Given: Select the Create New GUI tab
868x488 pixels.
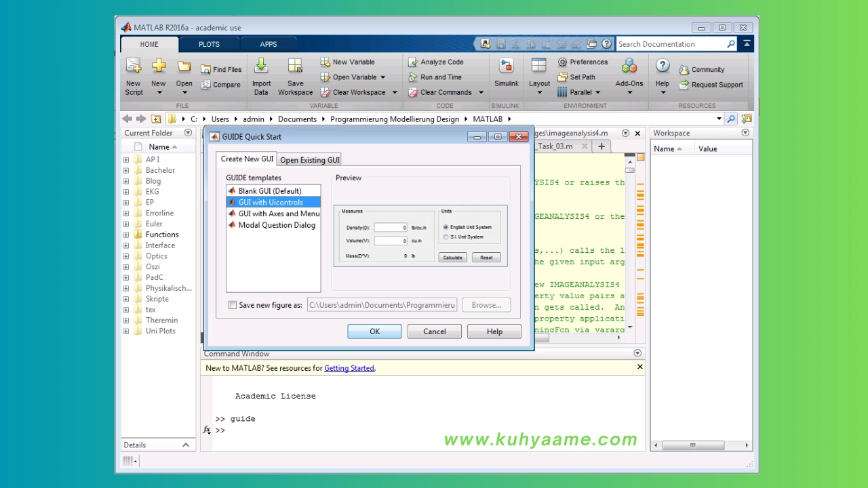Looking at the screenshot, I should (x=247, y=159).
